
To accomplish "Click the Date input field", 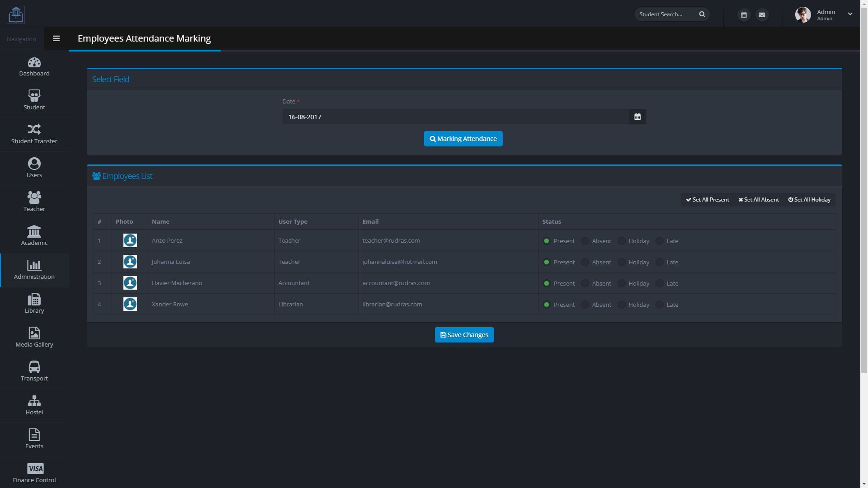I will point(456,117).
